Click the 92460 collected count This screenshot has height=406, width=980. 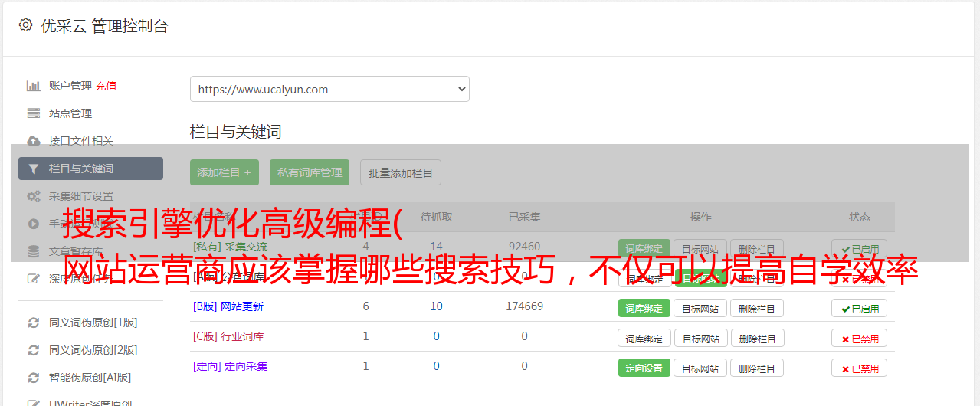point(525,247)
